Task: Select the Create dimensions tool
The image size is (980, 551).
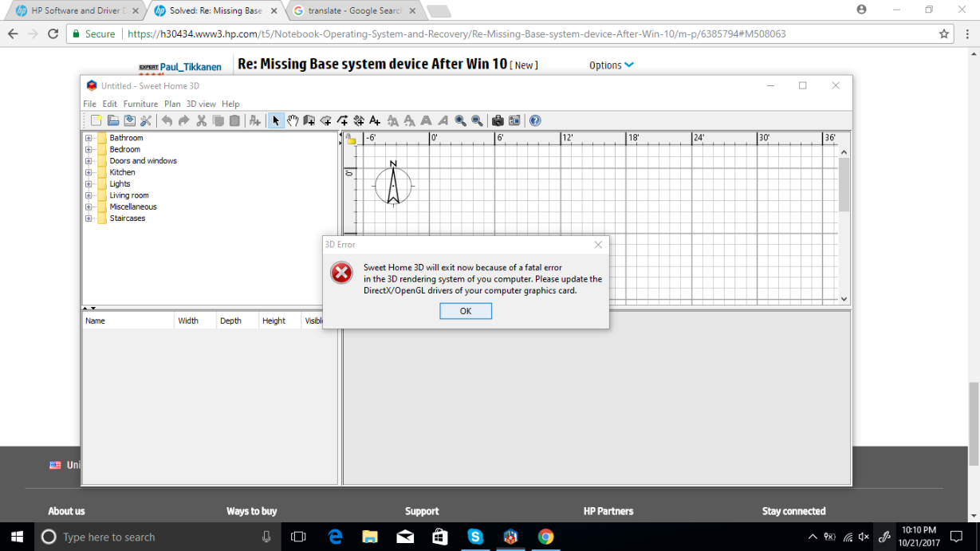Action: click(x=358, y=120)
